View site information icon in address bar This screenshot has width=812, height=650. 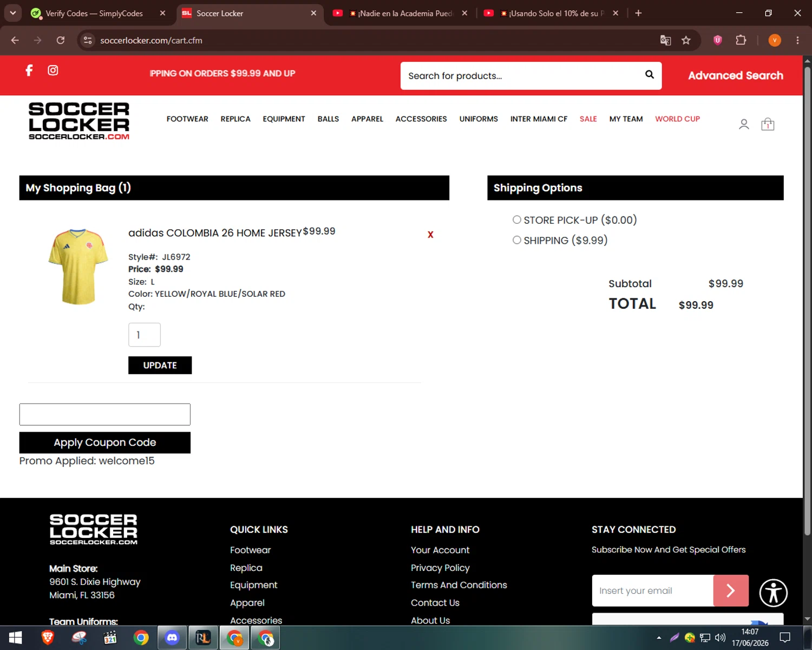pos(88,40)
